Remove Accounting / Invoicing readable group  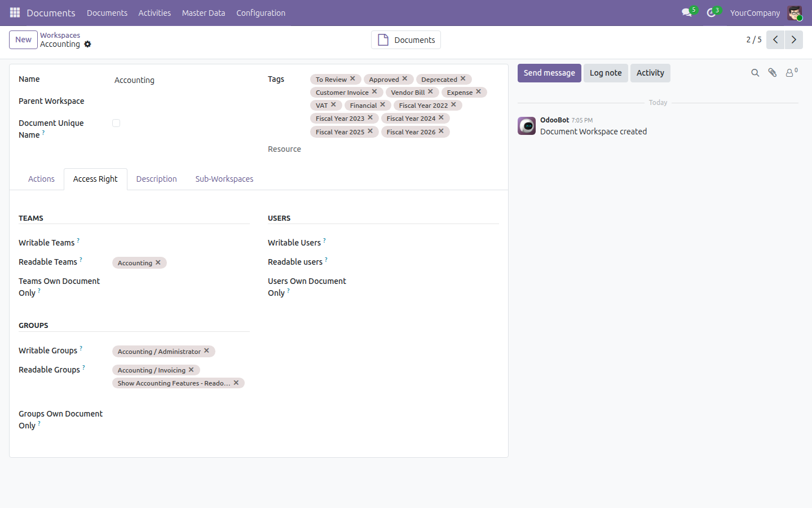(x=191, y=370)
